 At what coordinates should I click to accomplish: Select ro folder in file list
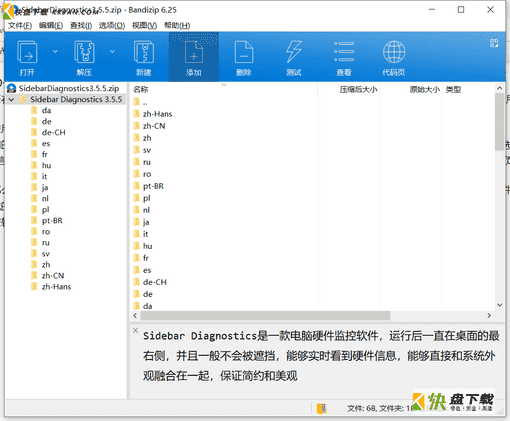click(x=147, y=174)
